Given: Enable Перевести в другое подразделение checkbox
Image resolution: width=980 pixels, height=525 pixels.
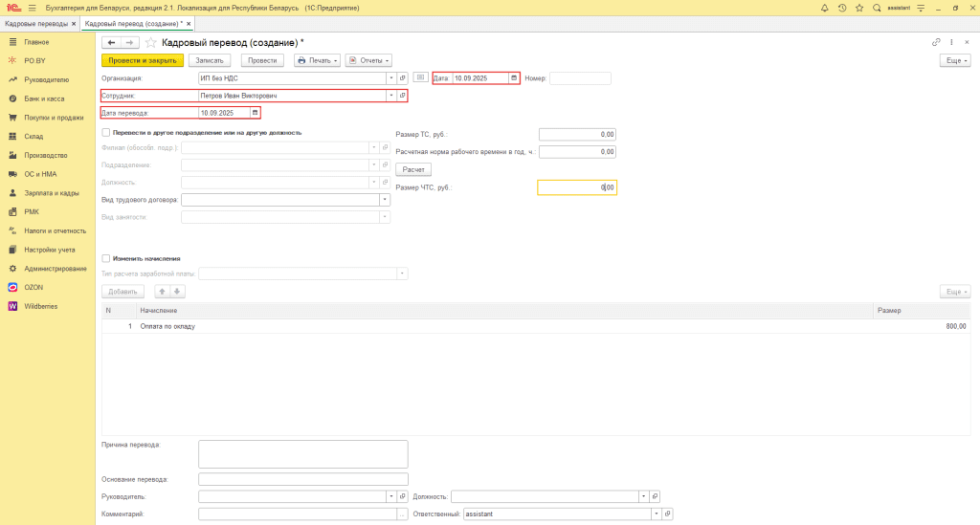Looking at the screenshot, I should [x=105, y=132].
